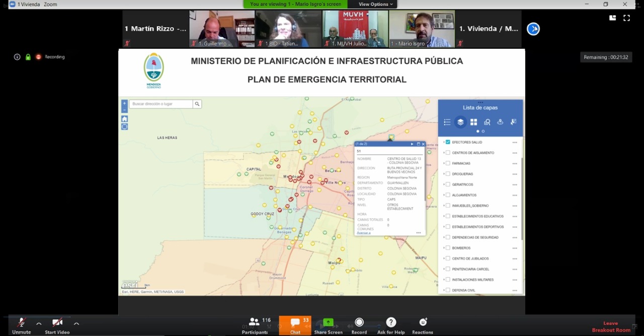This screenshot has height=336, width=644.
Task: Show next page of video participants
Action: point(533,29)
